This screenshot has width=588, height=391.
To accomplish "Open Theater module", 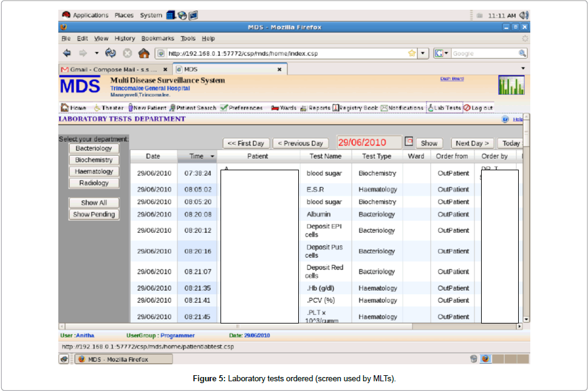I will [x=109, y=108].
